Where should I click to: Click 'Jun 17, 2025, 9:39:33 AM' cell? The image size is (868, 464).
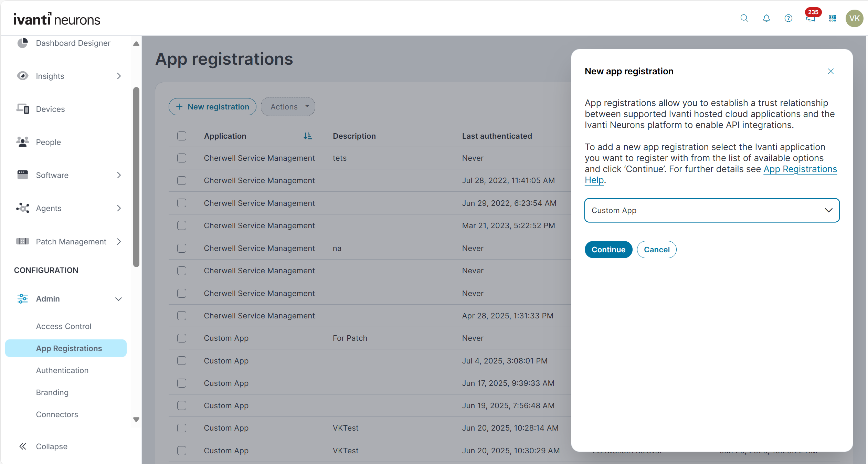coord(508,383)
